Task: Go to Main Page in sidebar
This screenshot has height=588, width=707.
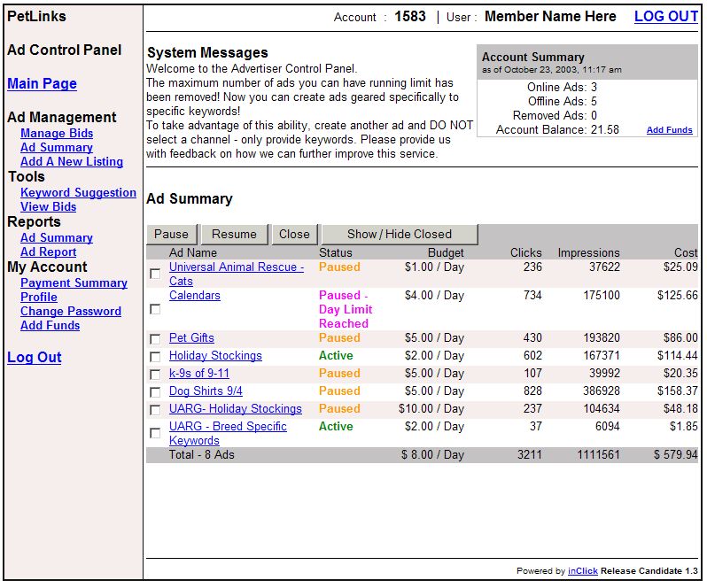Action: (x=42, y=83)
